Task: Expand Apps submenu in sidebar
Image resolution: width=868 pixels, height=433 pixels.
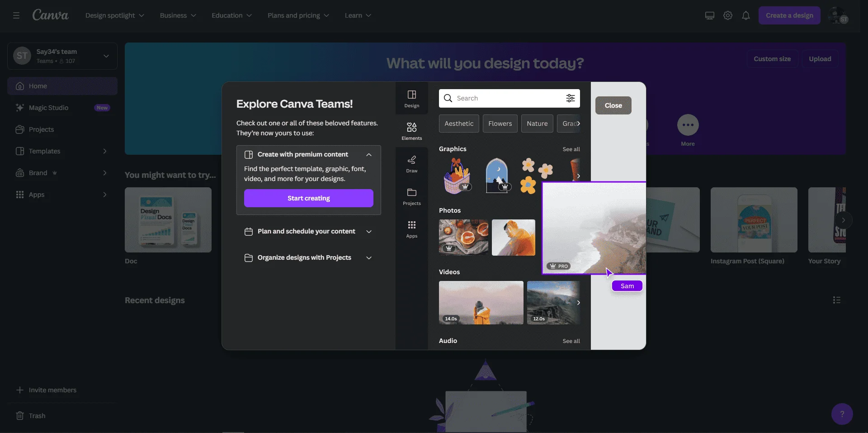Action: pyautogui.click(x=105, y=195)
